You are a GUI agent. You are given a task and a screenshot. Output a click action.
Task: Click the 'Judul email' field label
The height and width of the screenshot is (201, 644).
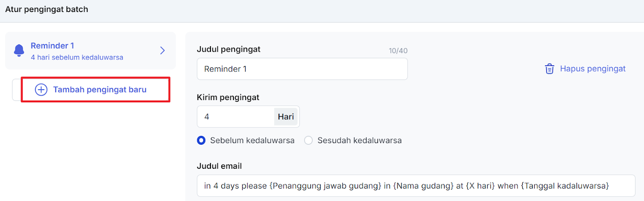point(219,166)
